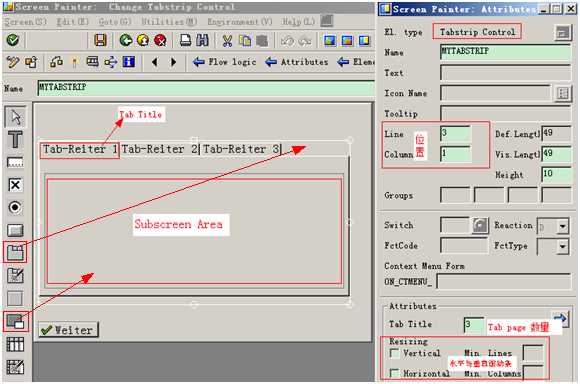Open the Edit menu
Image resolution: width=580 pixels, height=384 pixels.
tap(72, 22)
